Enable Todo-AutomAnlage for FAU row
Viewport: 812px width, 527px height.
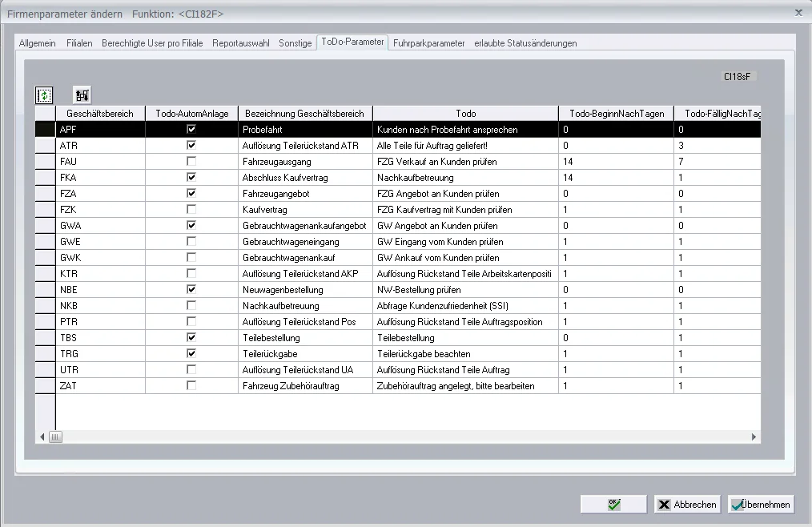pos(191,161)
